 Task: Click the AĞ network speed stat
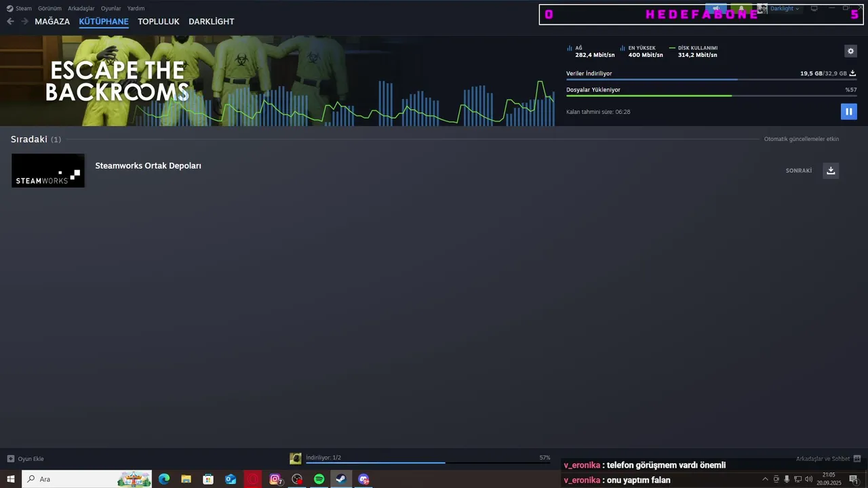591,52
